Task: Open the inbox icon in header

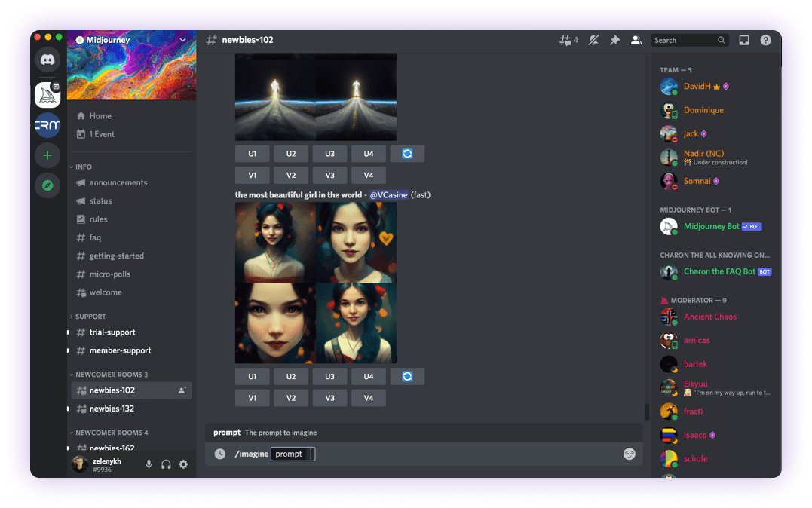Action: [x=744, y=41]
